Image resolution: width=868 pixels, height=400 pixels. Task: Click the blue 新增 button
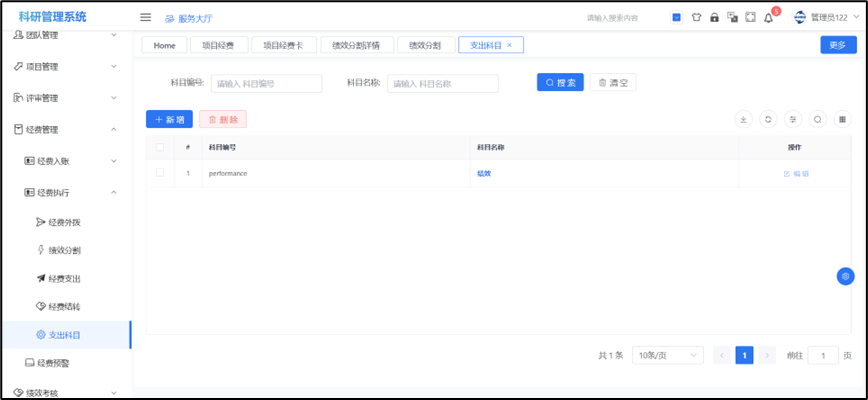pos(169,119)
